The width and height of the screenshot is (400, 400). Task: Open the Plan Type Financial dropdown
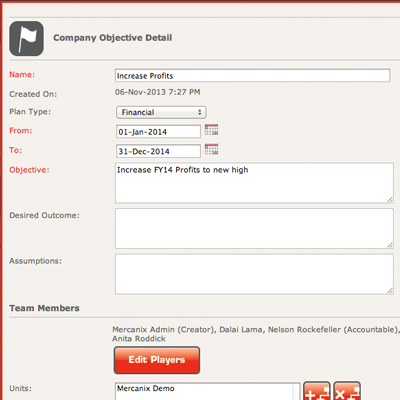[161, 112]
